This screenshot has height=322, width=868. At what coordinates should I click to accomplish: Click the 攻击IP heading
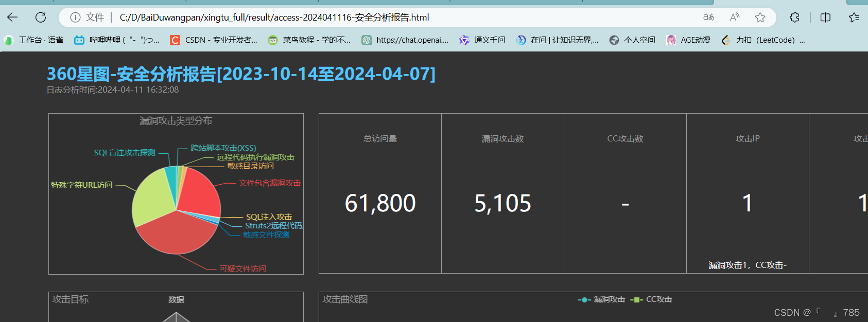(748, 139)
